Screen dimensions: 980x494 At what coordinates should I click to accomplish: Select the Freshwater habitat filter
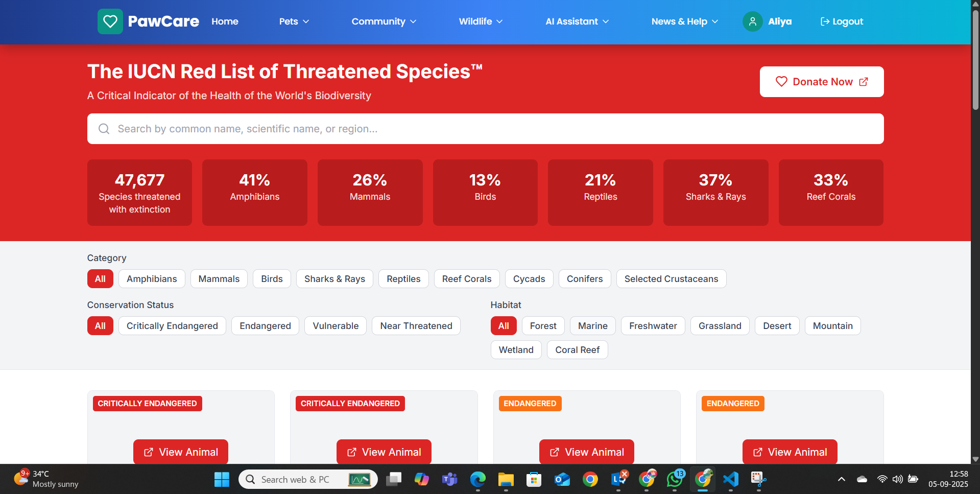(x=653, y=326)
